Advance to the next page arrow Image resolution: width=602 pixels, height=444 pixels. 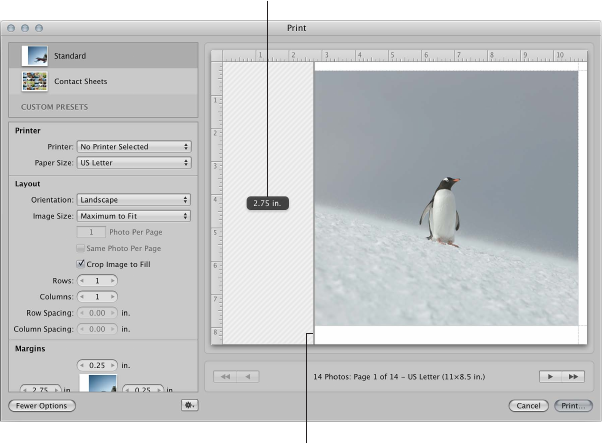coord(551,377)
